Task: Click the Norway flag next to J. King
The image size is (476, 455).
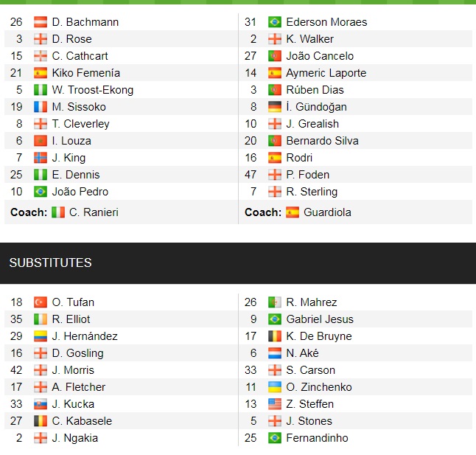Action: click(41, 158)
